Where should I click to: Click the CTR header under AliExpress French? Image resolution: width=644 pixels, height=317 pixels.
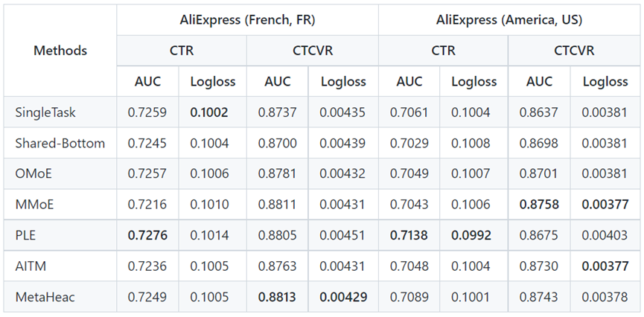182,51
